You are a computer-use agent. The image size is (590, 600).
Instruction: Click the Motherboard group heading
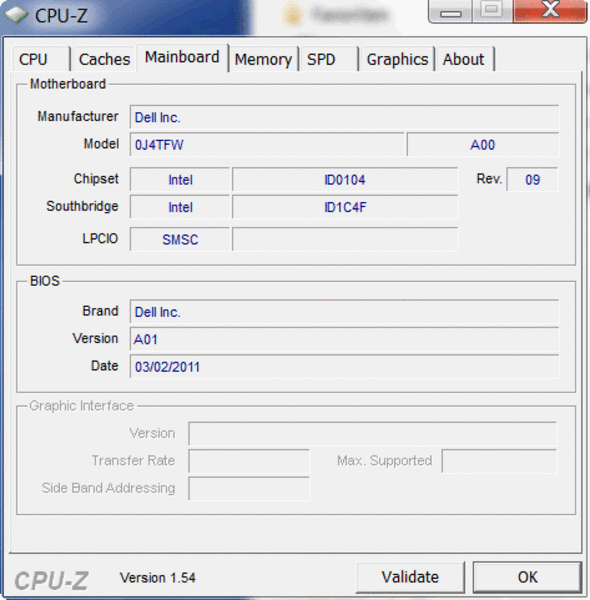68,84
